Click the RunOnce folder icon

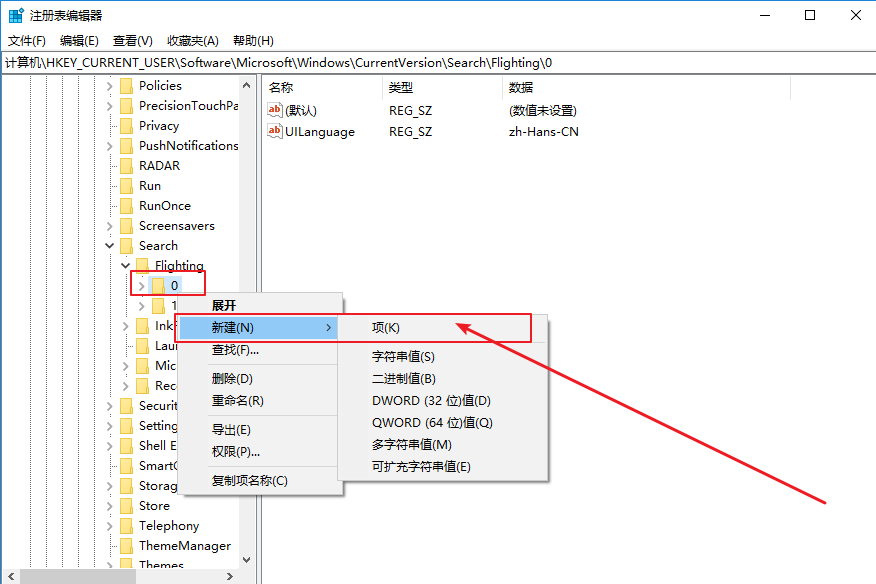(x=126, y=206)
